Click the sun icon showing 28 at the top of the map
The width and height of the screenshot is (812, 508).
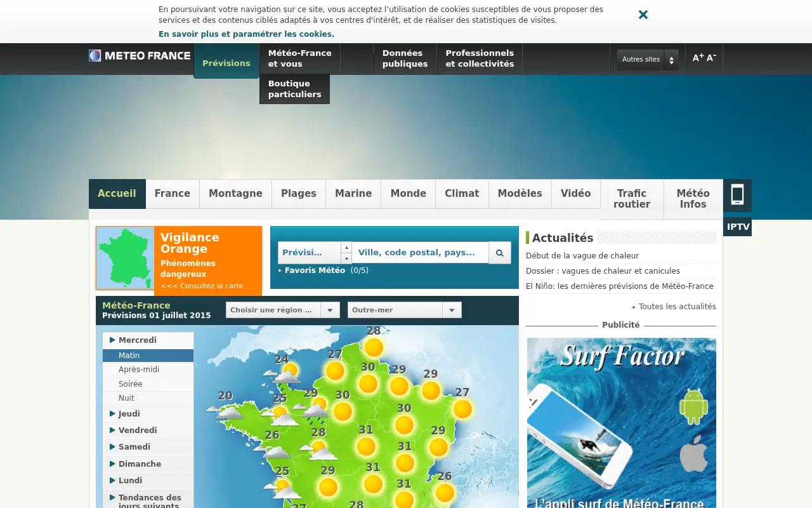click(374, 347)
